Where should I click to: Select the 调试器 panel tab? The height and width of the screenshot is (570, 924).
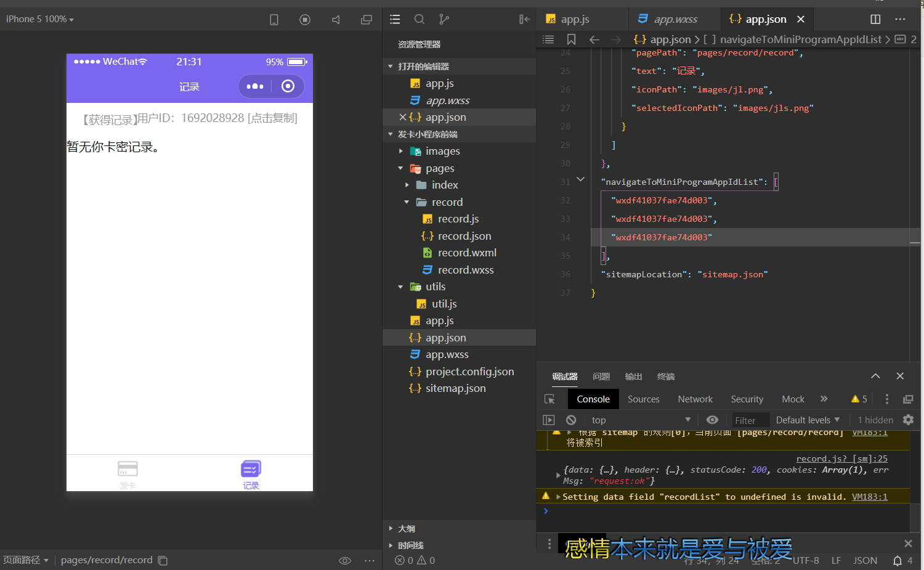[x=565, y=377]
